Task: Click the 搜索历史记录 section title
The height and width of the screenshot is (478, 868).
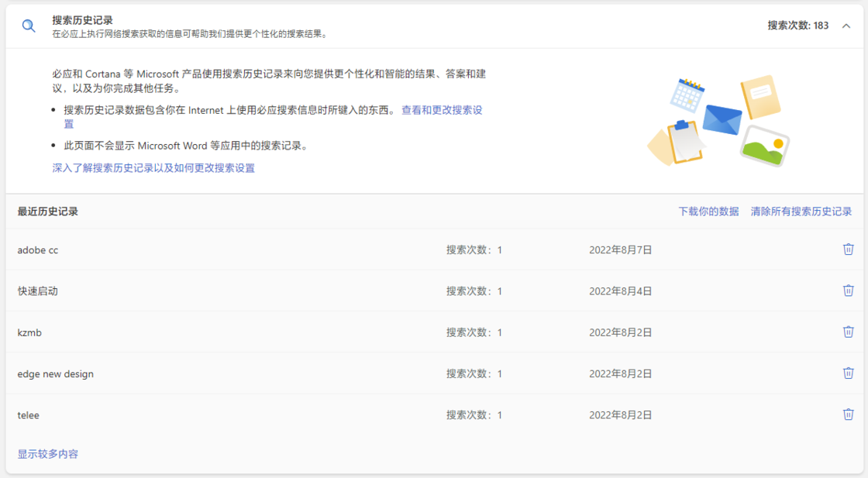Action: click(83, 20)
